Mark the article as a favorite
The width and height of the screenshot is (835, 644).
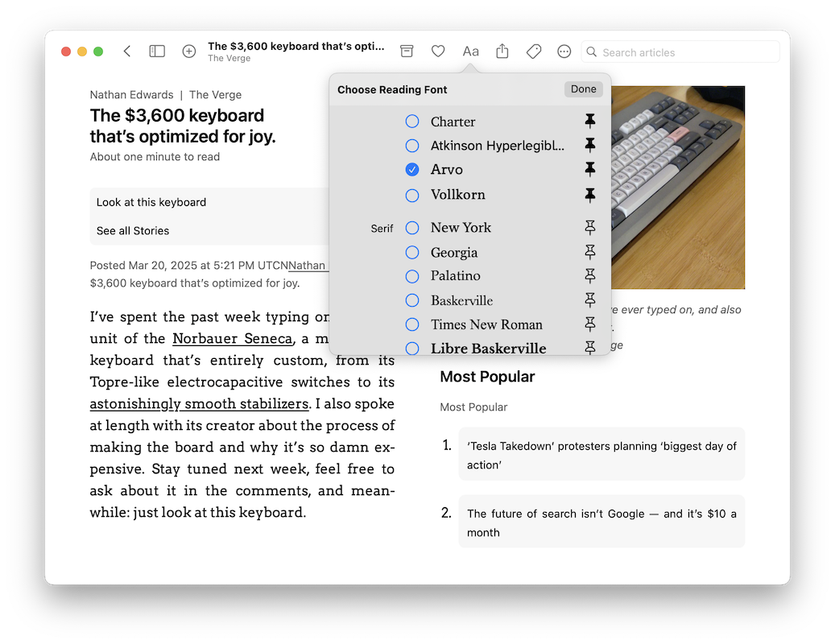pos(438,51)
